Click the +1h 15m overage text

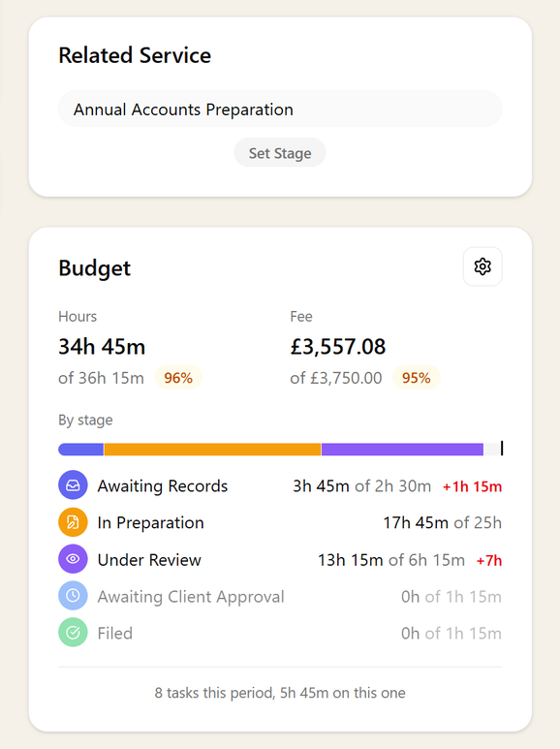pos(472,486)
